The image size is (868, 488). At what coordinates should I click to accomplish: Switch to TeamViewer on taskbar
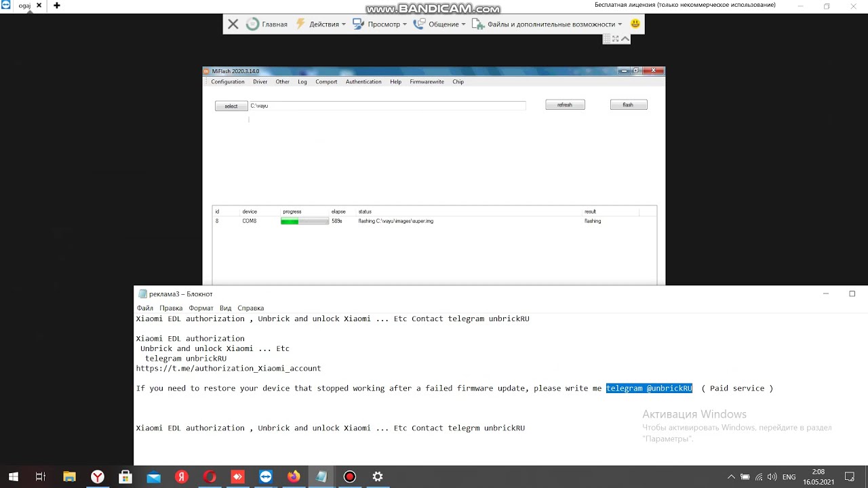[x=266, y=477]
